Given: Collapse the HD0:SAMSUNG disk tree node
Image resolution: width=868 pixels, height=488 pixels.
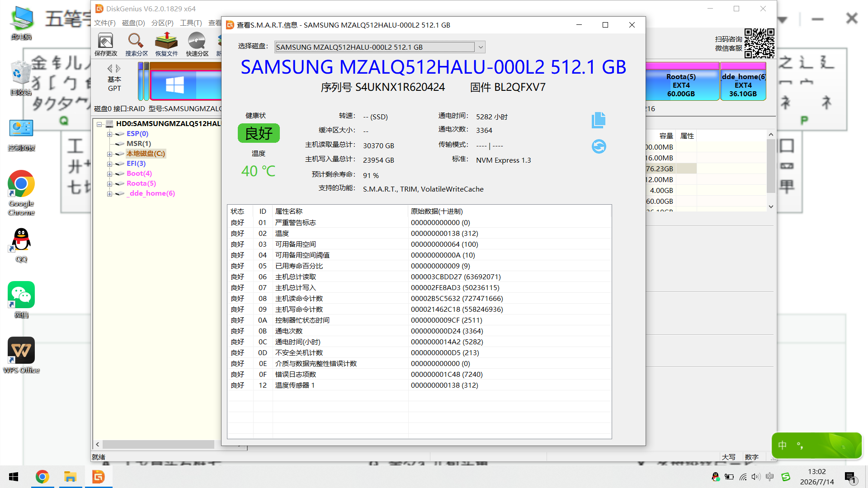Looking at the screenshot, I should [99, 124].
